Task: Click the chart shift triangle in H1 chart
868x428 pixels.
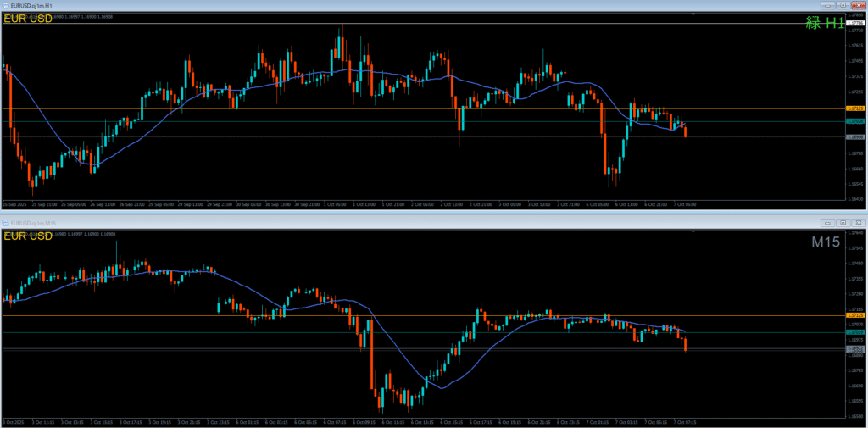Action: pos(693,14)
